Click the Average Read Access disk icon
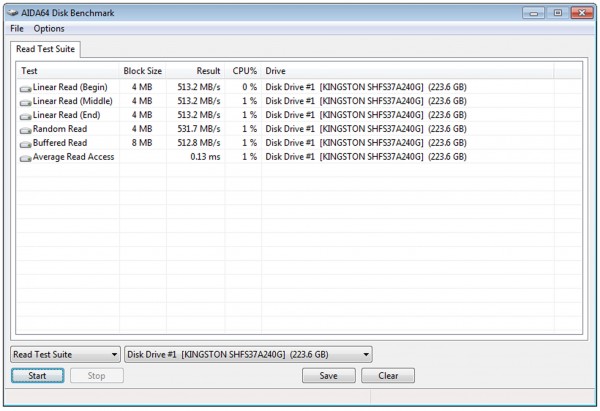 click(x=26, y=158)
